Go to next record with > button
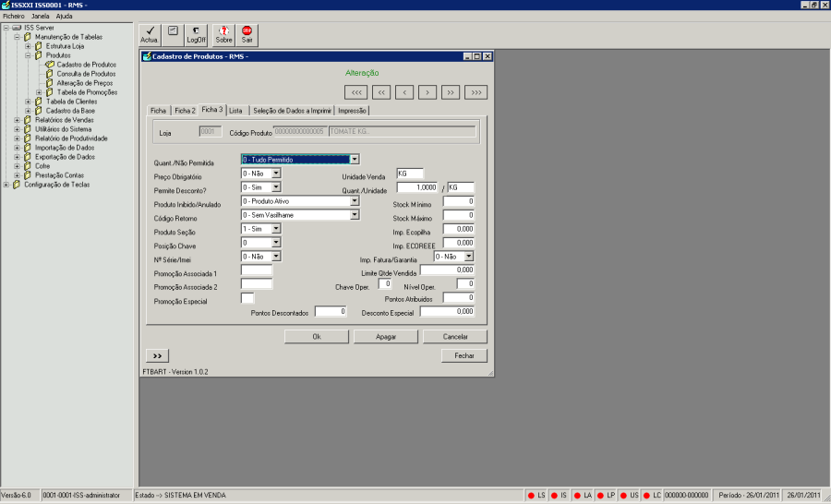This screenshot has height=504, width=831. (428, 92)
